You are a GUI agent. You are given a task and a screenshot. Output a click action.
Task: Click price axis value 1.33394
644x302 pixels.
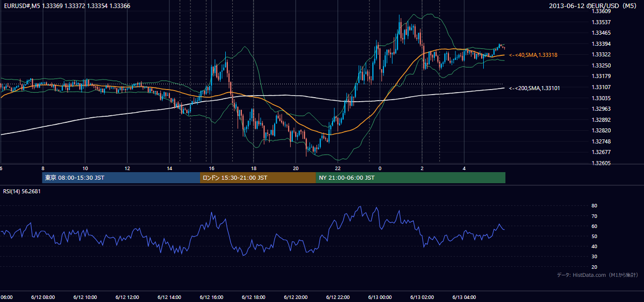click(601, 44)
